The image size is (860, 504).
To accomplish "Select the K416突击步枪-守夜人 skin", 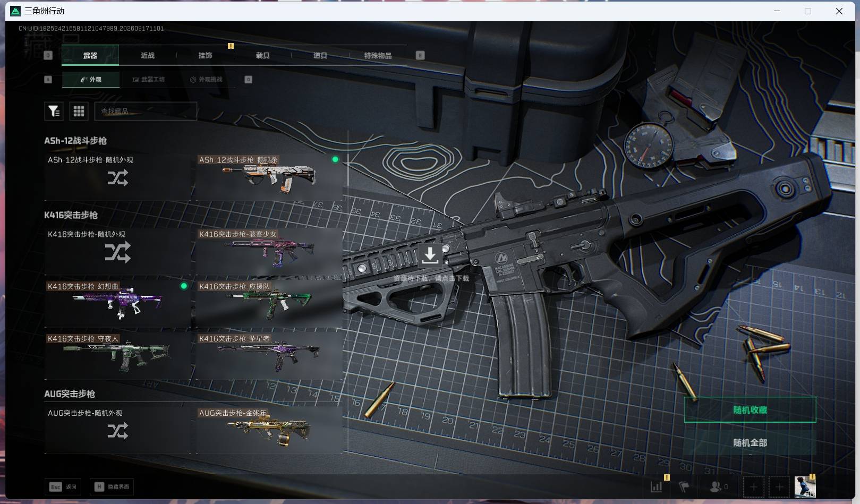I will (118, 355).
